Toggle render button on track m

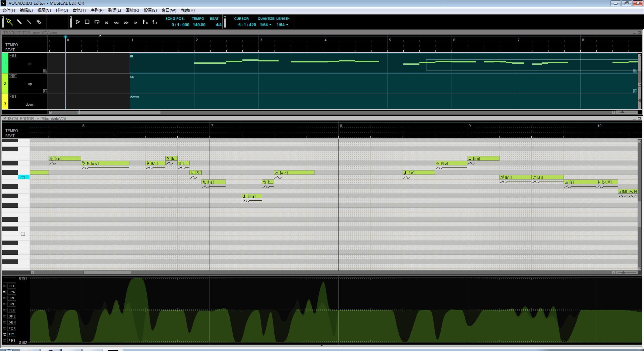pyautogui.click(x=45, y=70)
